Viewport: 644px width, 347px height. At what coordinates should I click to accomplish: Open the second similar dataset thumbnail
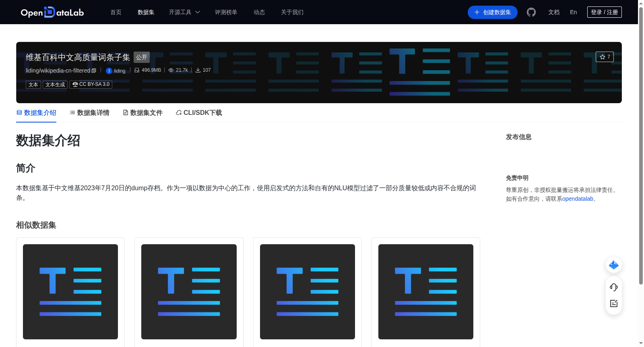(189, 292)
